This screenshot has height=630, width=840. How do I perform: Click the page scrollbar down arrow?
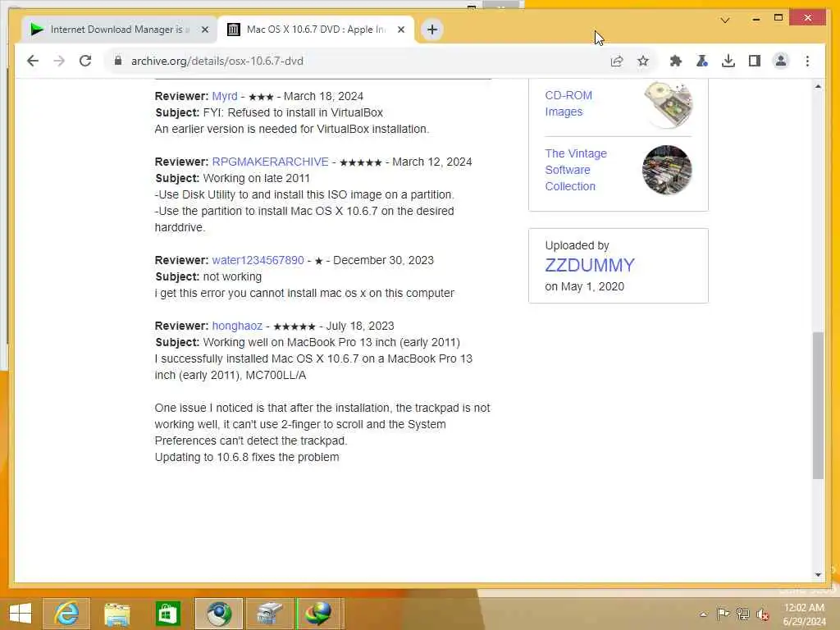click(x=818, y=575)
